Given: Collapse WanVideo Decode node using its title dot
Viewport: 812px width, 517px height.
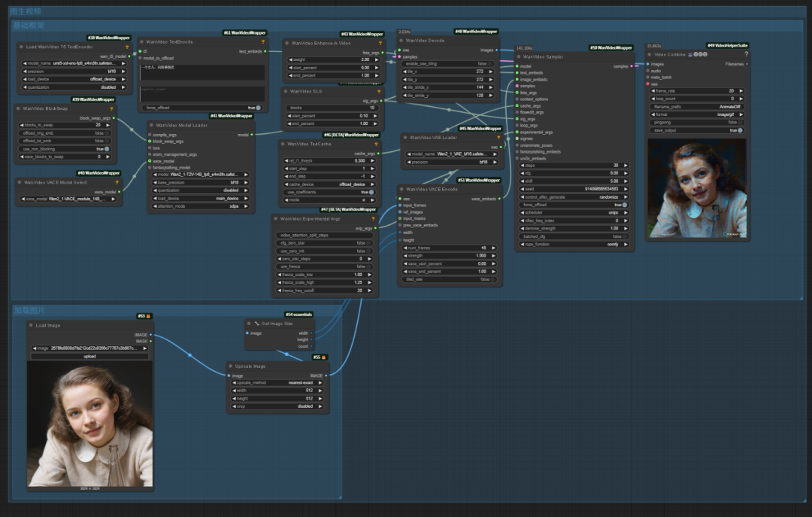Looking at the screenshot, I should tap(401, 41).
